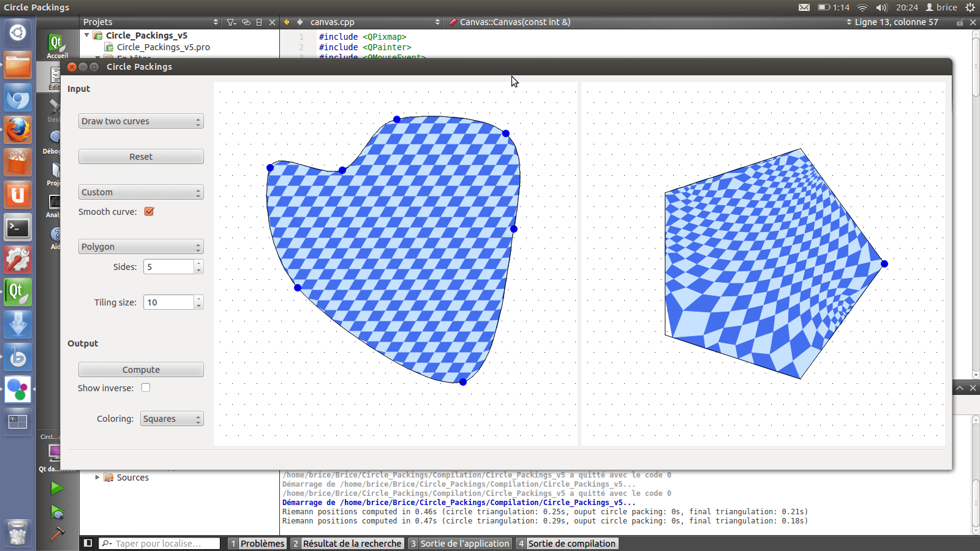Click the filter icon in Projets panel
Screen dimensions: 980x551
231,22
